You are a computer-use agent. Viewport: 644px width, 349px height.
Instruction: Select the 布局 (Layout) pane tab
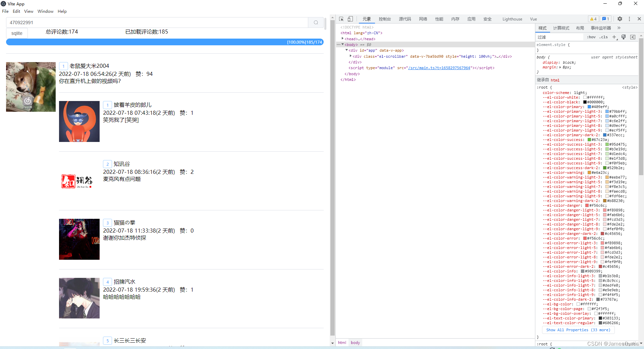(x=580, y=28)
